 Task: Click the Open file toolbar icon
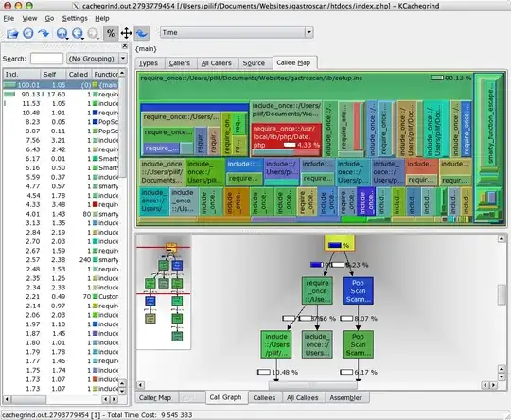tap(12, 33)
